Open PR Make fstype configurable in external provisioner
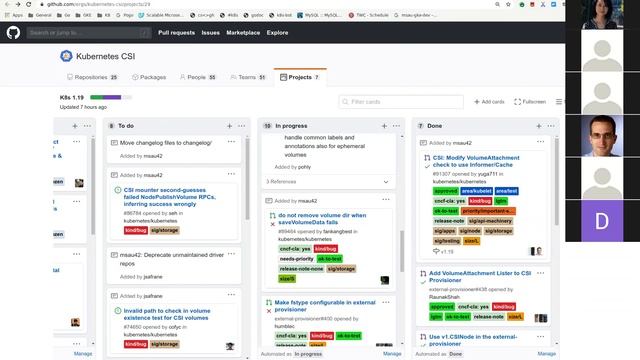The width and height of the screenshot is (640, 360). coord(325,306)
